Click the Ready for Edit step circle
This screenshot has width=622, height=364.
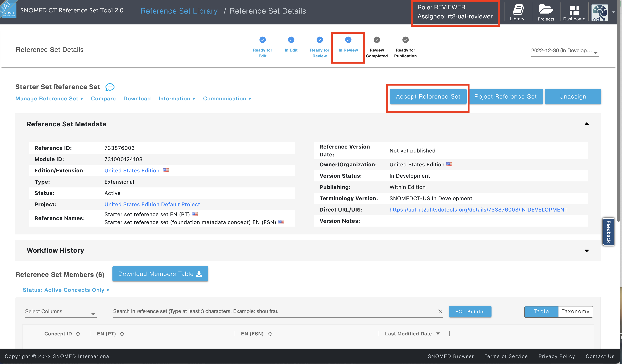(x=262, y=40)
